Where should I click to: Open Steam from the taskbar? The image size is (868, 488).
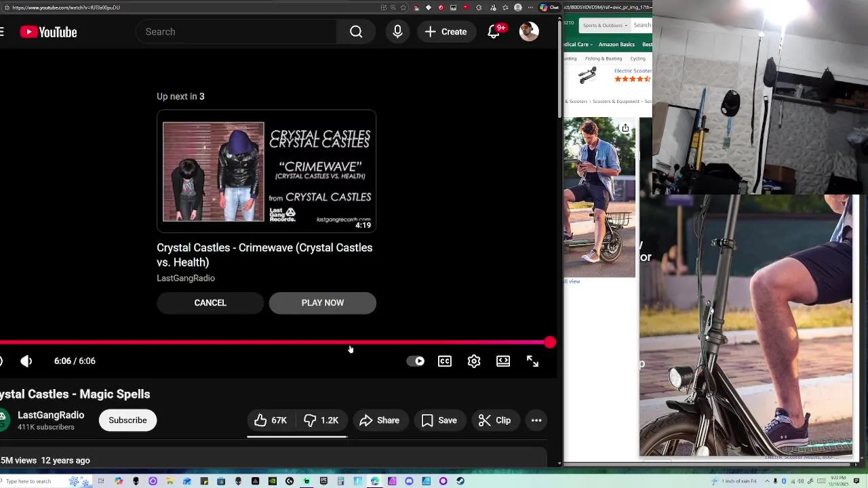point(460,481)
